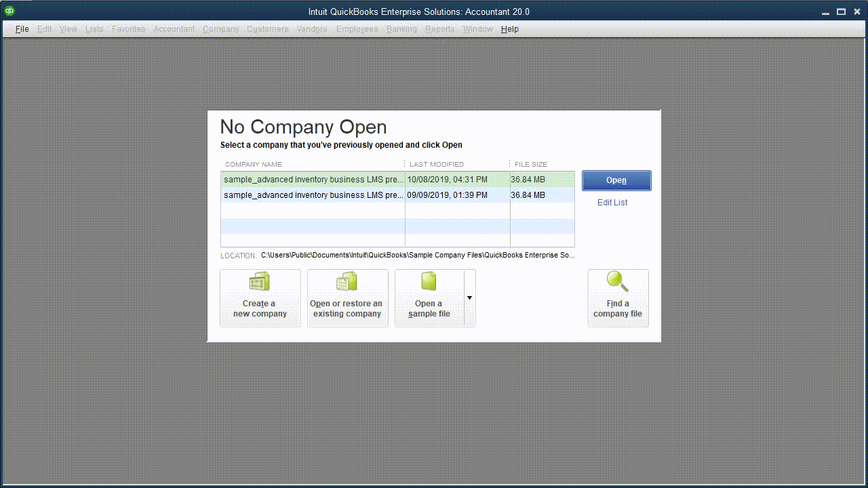Open the Accountant menu
Viewport: 868px width, 488px height.
174,29
